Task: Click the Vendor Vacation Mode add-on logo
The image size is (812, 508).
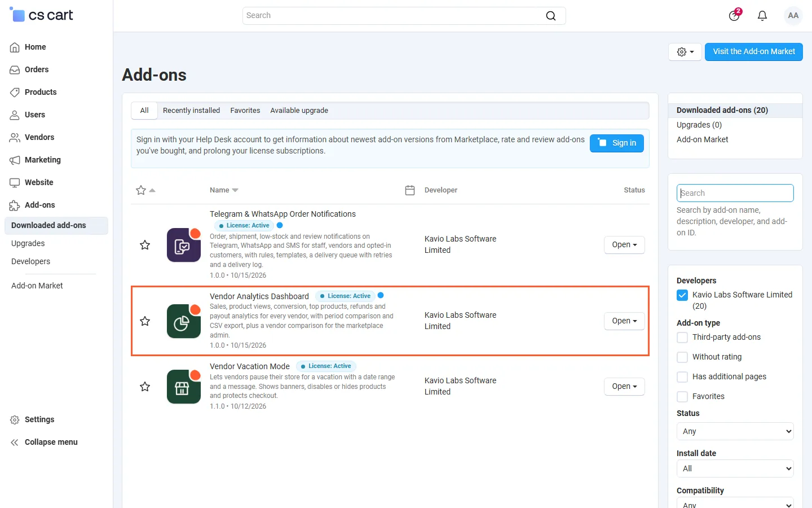Action: coord(184,387)
